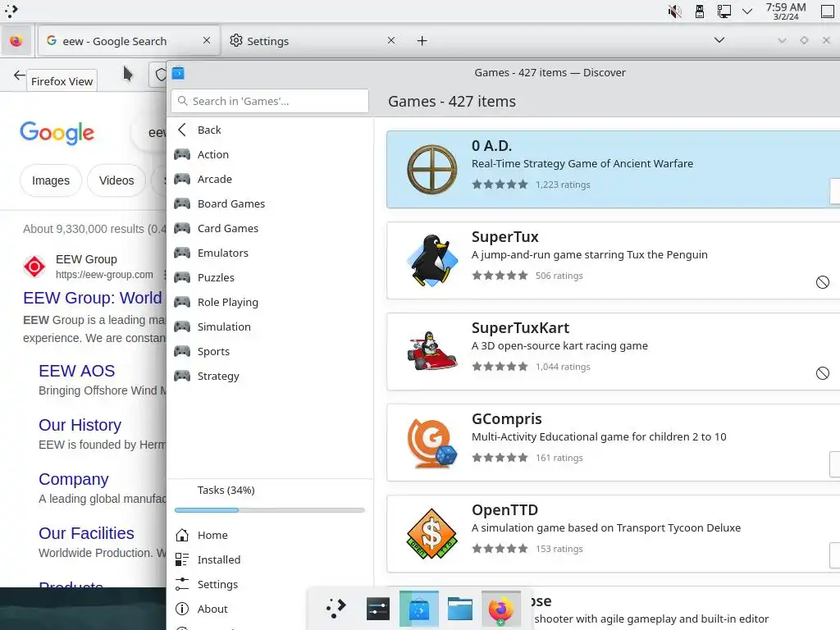Close the Settings browser tab
The height and width of the screenshot is (630, 840).
click(391, 41)
